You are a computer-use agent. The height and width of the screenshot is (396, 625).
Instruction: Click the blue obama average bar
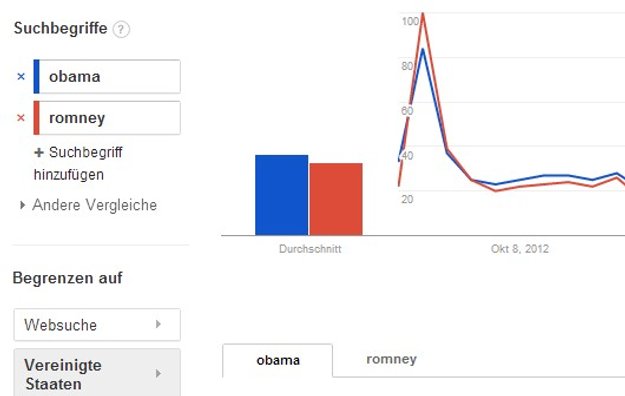tap(281, 195)
